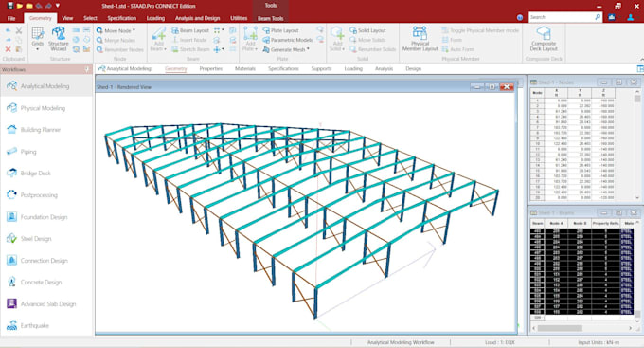Go to Materials page in Analytical Modeling
The image size is (644, 348).
click(244, 68)
